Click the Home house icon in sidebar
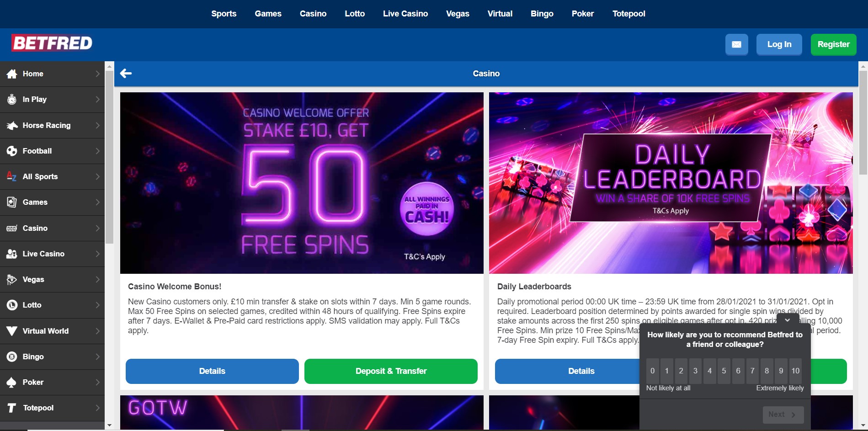Viewport: 868px width, 431px height. coord(12,74)
